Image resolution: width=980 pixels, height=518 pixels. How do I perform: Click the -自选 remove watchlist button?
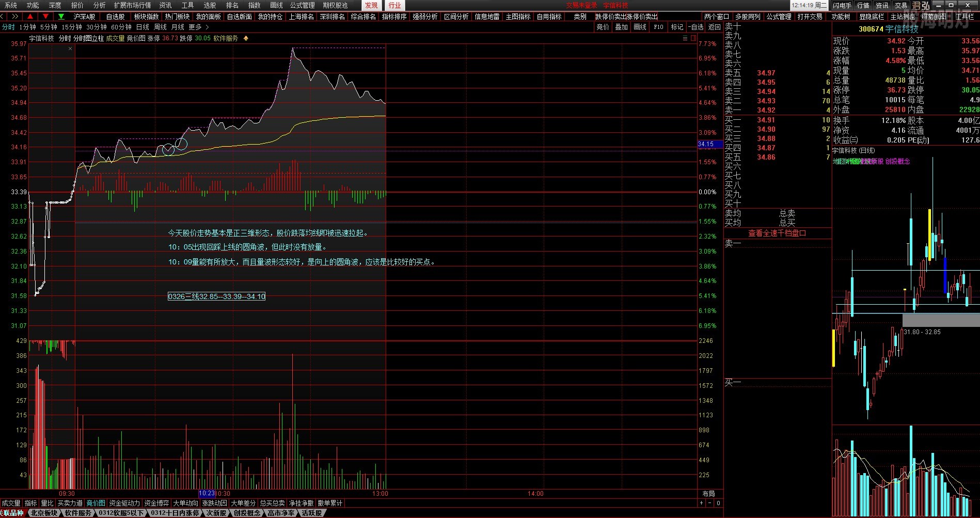coord(696,27)
